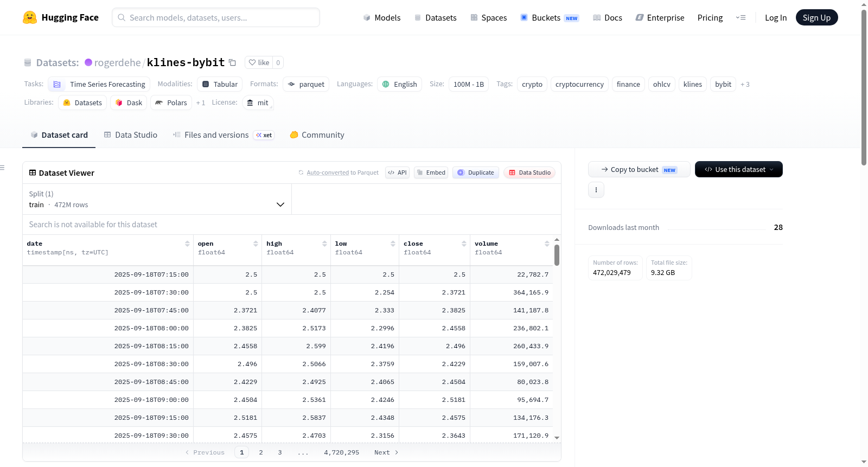This screenshot has width=868, height=467.
Task: Open the Time Series Forecasting task tag
Action: pyautogui.click(x=99, y=84)
